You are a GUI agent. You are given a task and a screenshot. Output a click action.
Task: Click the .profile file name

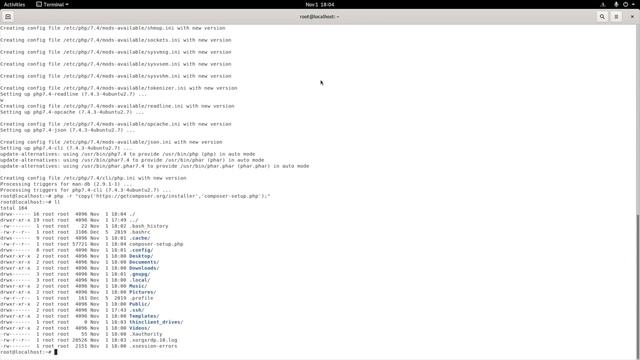coord(141,298)
